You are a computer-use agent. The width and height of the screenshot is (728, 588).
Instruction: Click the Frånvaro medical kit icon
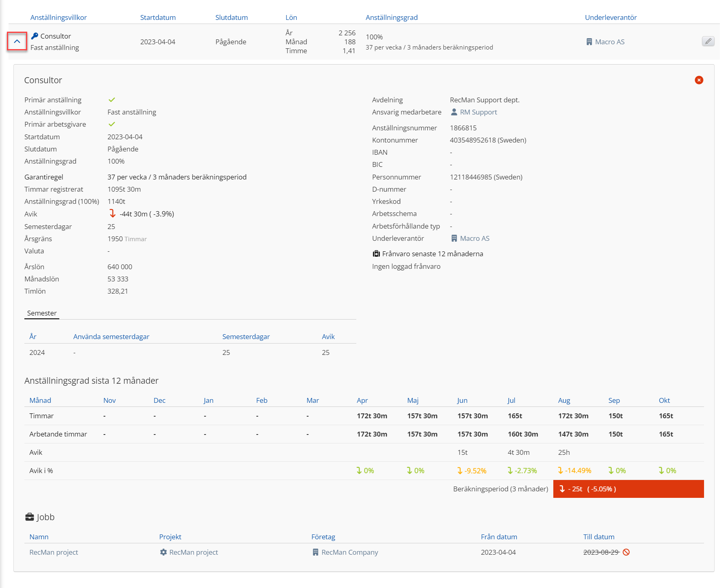376,254
